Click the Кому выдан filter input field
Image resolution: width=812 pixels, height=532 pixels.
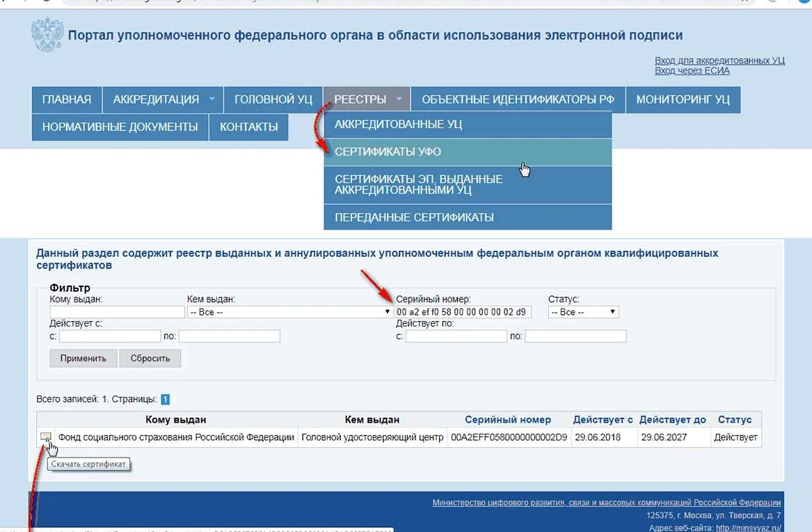pyautogui.click(x=117, y=312)
